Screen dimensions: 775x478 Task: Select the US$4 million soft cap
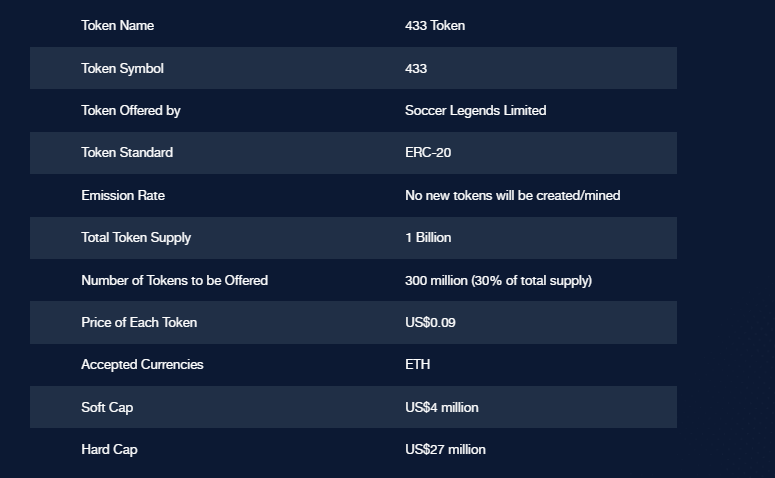(442, 408)
